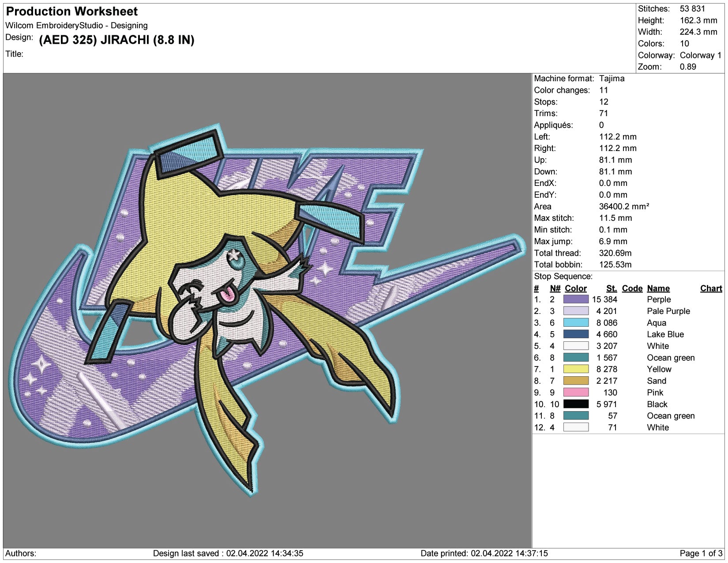Click the 'Pale Purple' thread name

pos(668,311)
